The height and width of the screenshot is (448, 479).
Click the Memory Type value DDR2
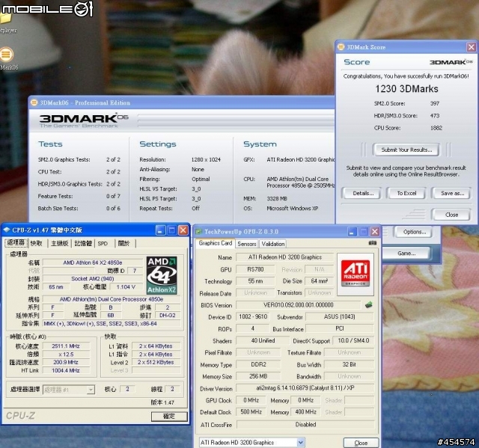258,364
